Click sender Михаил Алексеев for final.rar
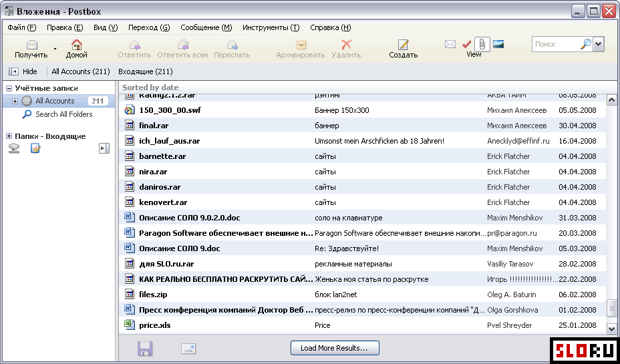The image size is (620, 364). [x=517, y=126]
